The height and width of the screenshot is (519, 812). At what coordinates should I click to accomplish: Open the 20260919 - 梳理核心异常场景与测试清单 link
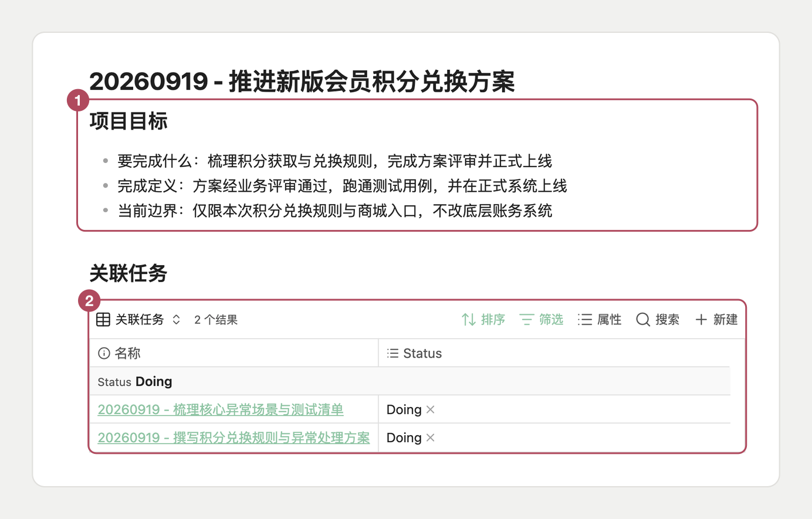221,409
